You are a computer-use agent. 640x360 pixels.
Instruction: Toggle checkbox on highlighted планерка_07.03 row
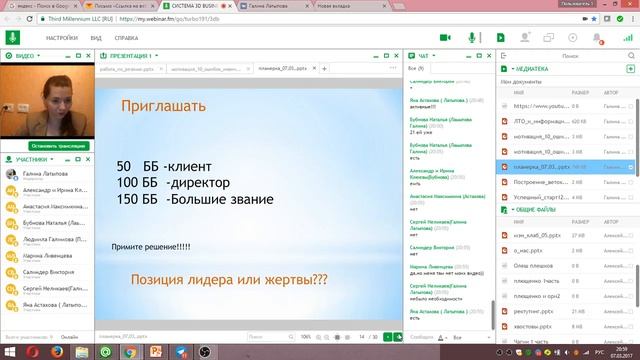631,167
